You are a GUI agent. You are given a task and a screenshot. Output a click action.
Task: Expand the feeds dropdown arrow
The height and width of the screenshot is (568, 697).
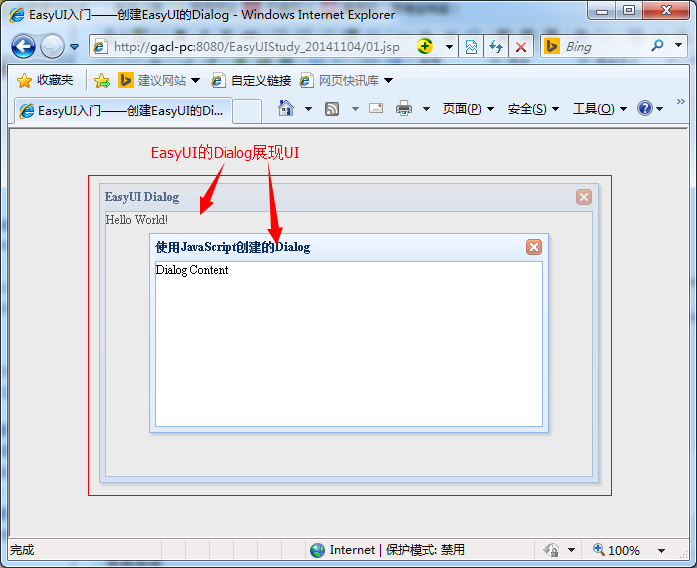click(x=355, y=109)
